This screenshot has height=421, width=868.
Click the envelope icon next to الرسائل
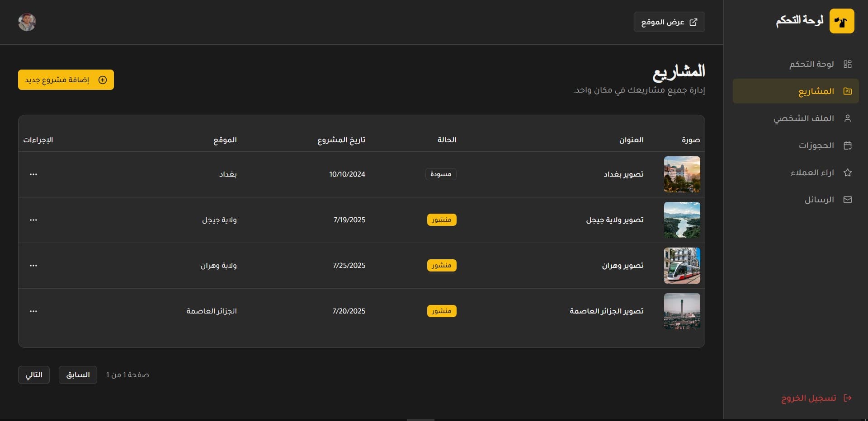point(848,199)
